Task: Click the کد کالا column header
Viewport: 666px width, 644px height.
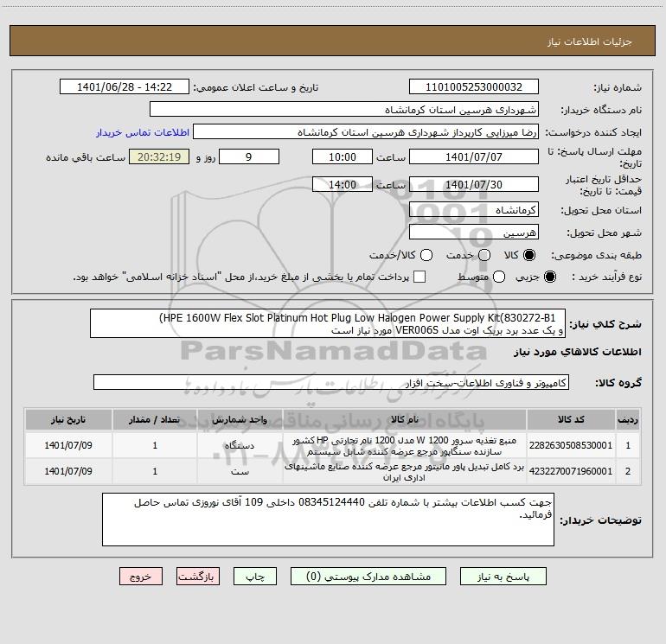Action: [x=571, y=419]
